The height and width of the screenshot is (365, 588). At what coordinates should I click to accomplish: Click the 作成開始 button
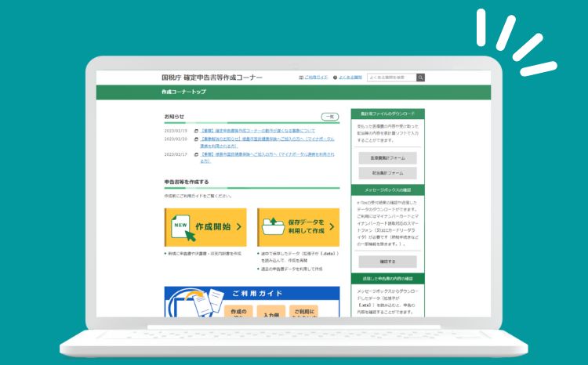coord(205,227)
